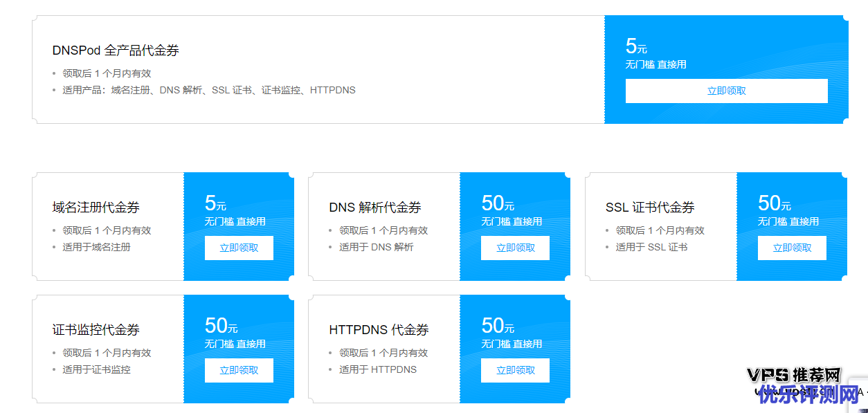
Task: Click 立即领取 on the 域名注册代金券 card
Action: pyautogui.click(x=239, y=248)
